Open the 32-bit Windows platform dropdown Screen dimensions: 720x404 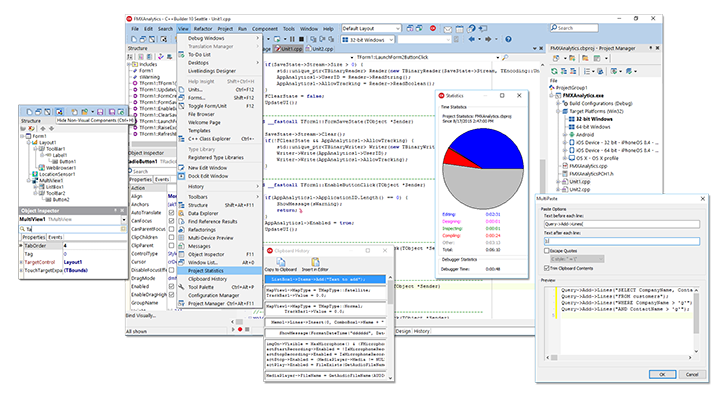coord(391,40)
